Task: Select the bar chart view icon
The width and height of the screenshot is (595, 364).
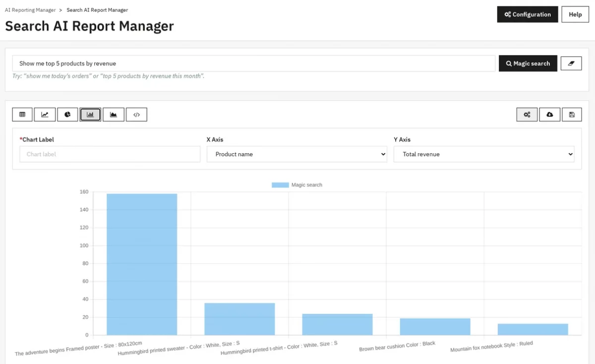Action: [90, 115]
